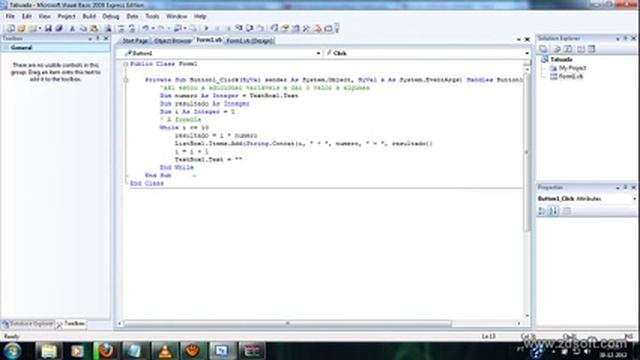Open Property Pages icon in Properties panel
The width and height of the screenshot is (640, 360).
567,211
